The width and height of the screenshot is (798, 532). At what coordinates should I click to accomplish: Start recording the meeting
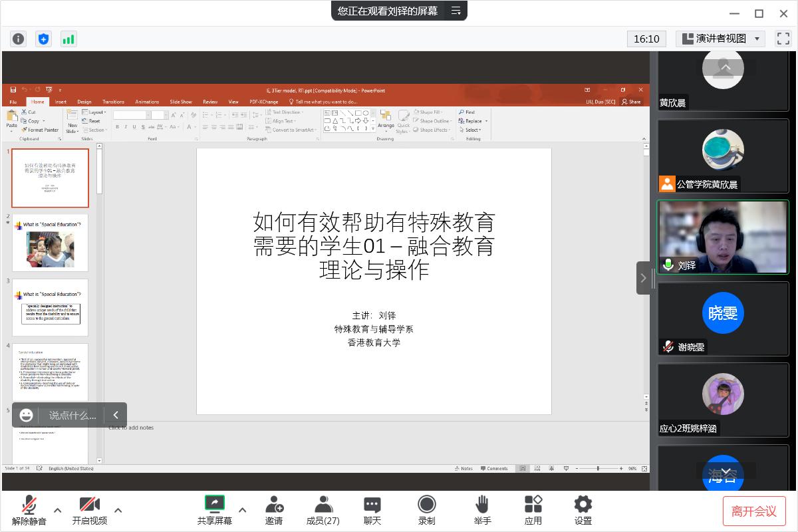pyautogui.click(x=426, y=510)
